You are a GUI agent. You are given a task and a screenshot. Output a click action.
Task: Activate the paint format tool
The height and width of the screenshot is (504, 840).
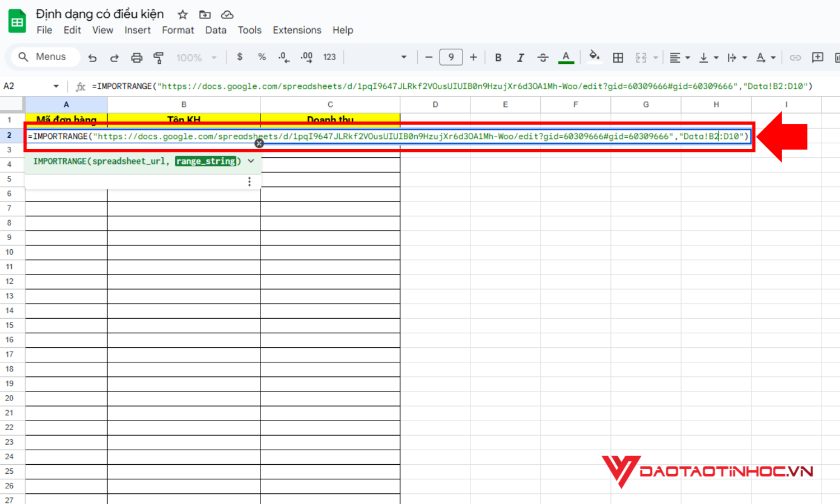158,57
